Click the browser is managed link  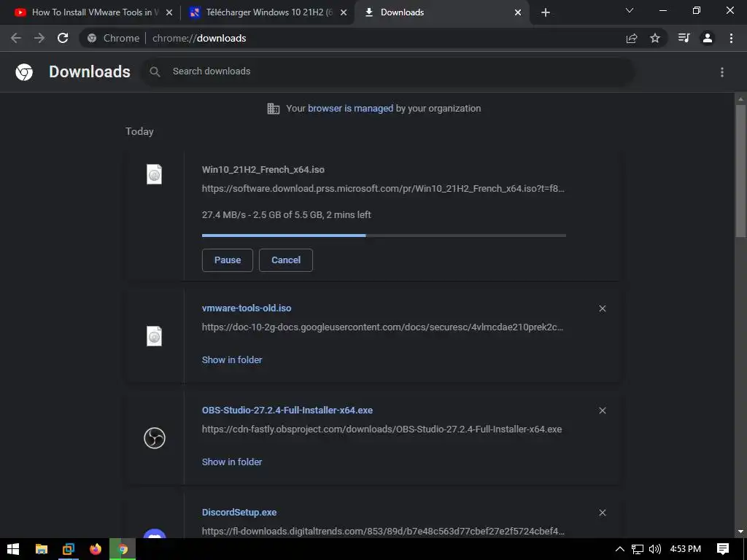click(350, 109)
